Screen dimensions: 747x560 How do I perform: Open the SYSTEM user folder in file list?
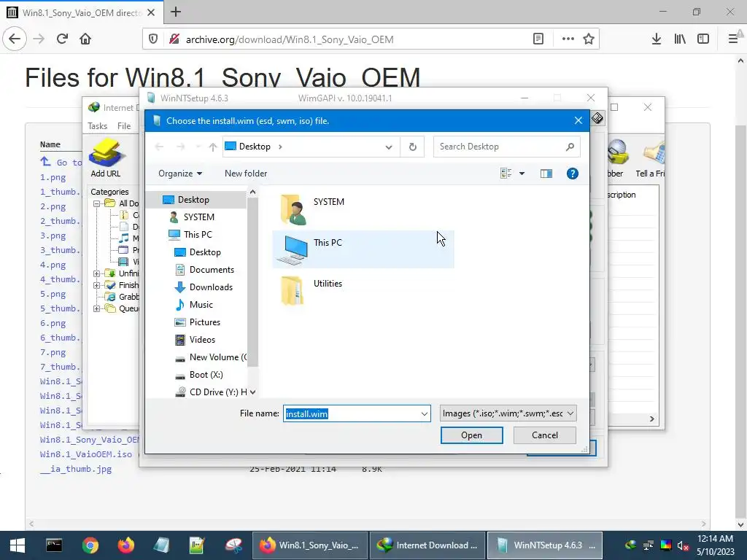click(x=312, y=209)
